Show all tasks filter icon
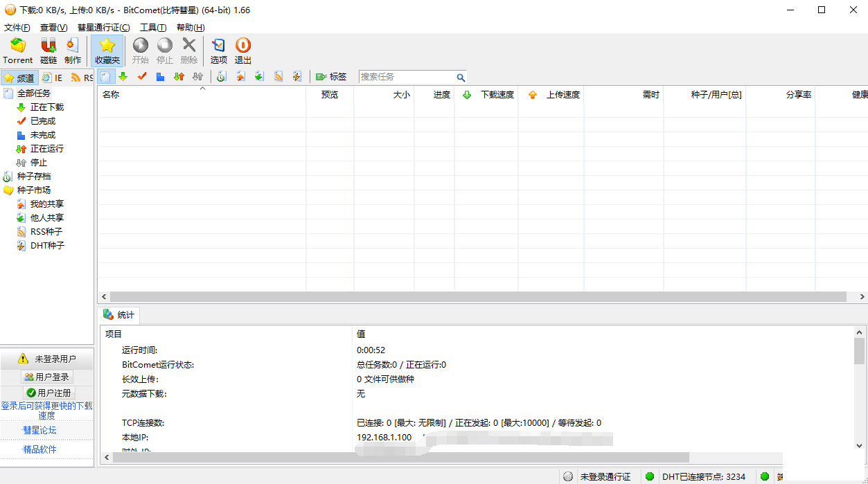This screenshot has height=484, width=868. coord(105,77)
